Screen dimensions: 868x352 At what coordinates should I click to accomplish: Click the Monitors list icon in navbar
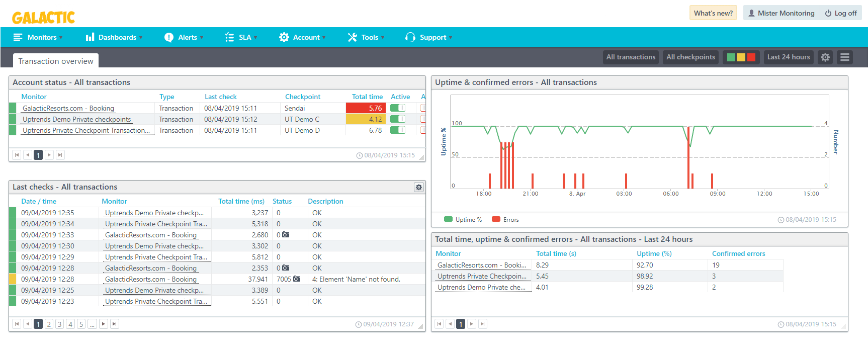(x=18, y=37)
